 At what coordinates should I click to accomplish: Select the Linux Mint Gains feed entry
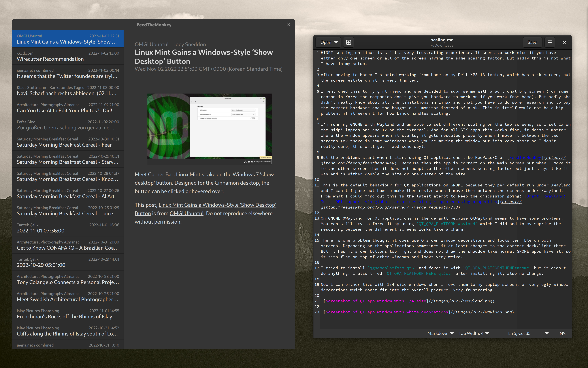[68, 39]
